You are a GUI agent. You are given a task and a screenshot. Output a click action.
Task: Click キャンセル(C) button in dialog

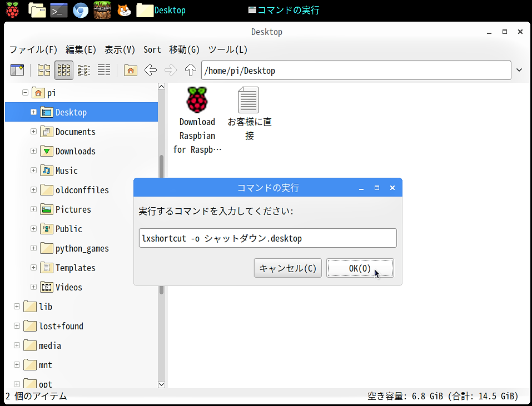point(288,268)
